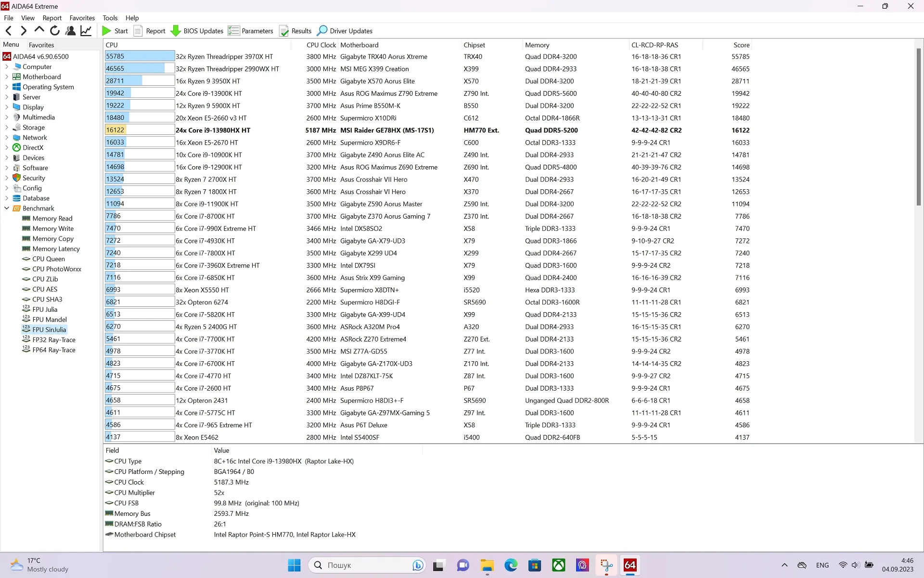
Task: Select the Software icon in the tree
Action: (17, 168)
